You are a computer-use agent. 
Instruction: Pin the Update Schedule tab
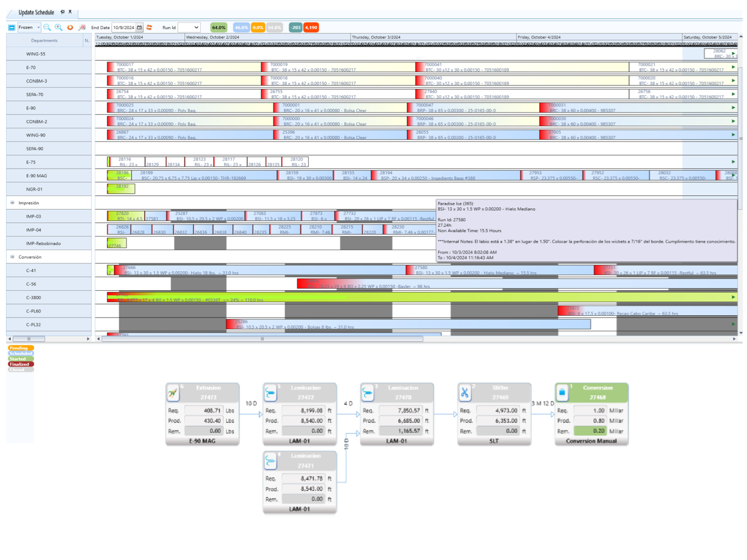point(63,12)
